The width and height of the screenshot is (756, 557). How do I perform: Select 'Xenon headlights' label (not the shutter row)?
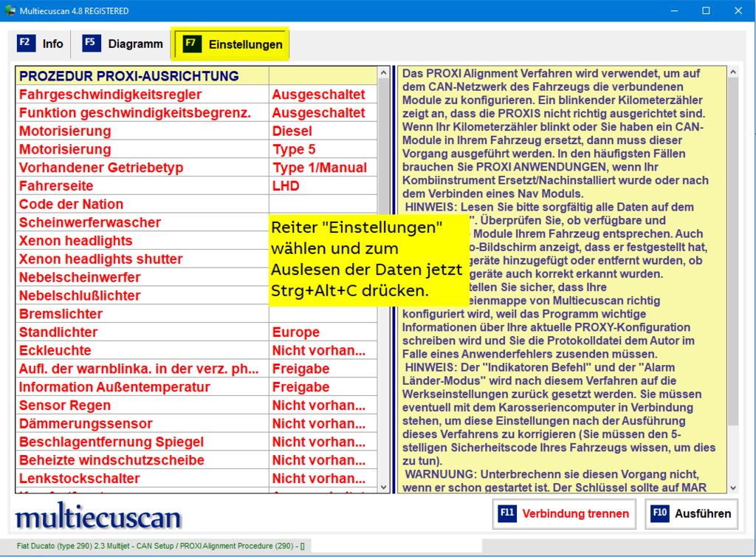(76, 241)
